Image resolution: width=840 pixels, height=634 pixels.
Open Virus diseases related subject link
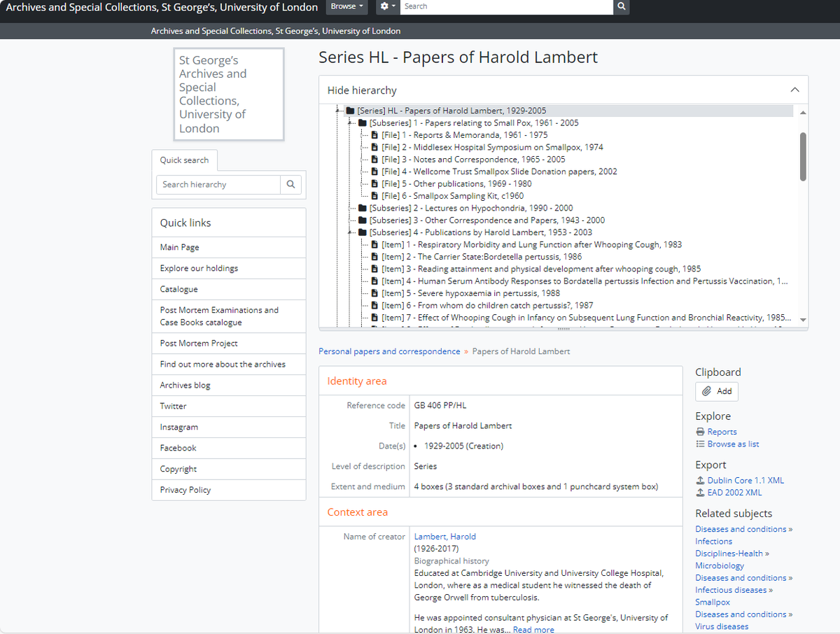pos(722,626)
